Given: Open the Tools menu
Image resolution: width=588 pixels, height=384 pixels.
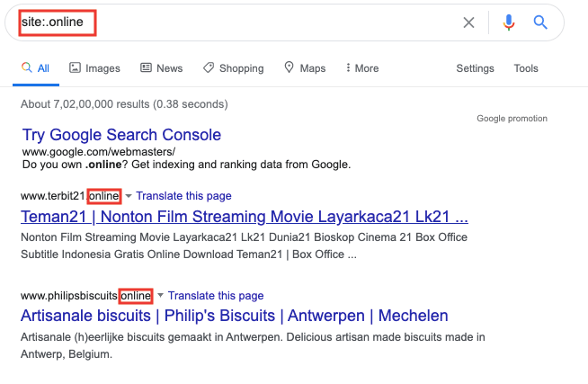Looking at the screenshot, I should pyautogui.click(x=526, y=68).
